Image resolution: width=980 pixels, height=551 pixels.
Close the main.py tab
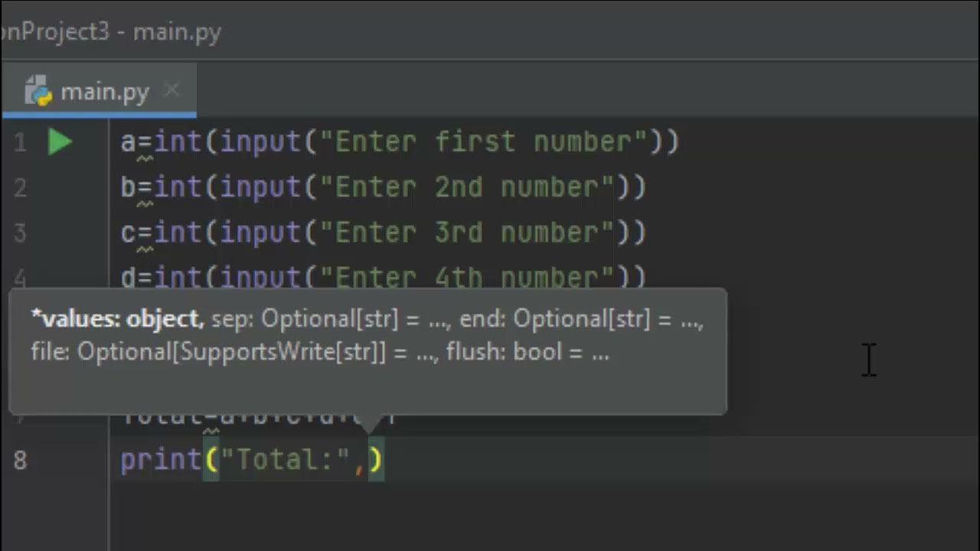[171, 91]
